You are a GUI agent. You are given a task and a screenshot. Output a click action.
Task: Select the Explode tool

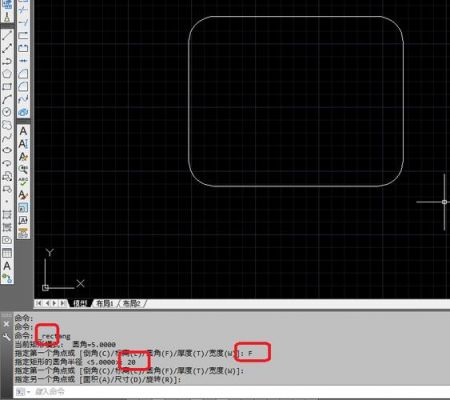[x=23, y=112]
